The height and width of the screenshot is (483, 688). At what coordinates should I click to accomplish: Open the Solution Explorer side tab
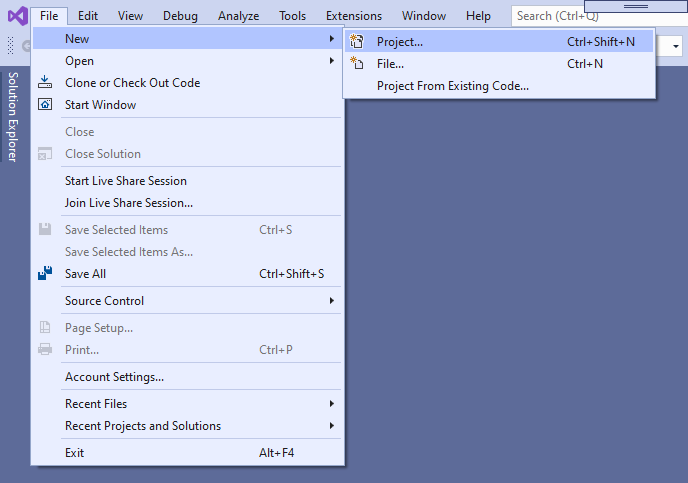[12, 117]
